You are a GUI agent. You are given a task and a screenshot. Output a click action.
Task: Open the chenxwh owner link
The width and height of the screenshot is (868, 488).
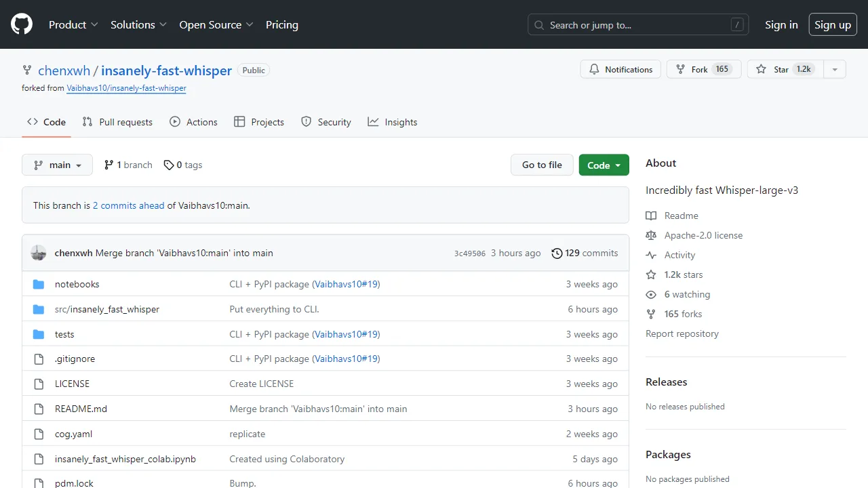tap(64, 70)
